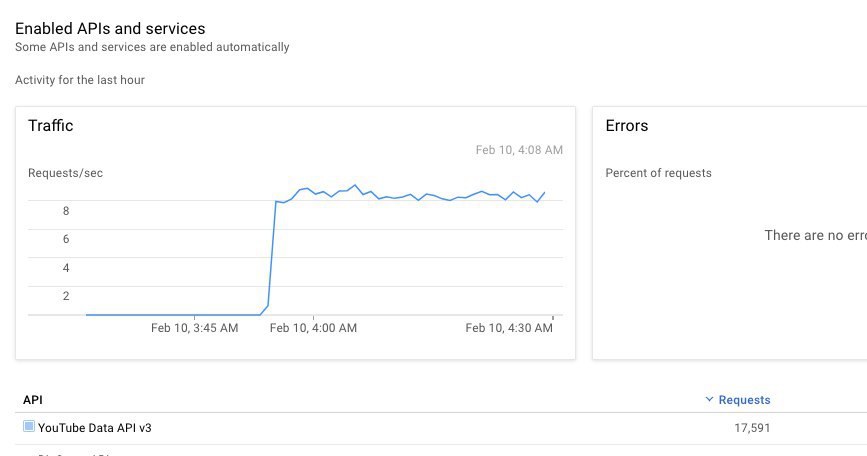Click the Requests/sec axis label
Screen dimensions: 867x456
[65, 173]
